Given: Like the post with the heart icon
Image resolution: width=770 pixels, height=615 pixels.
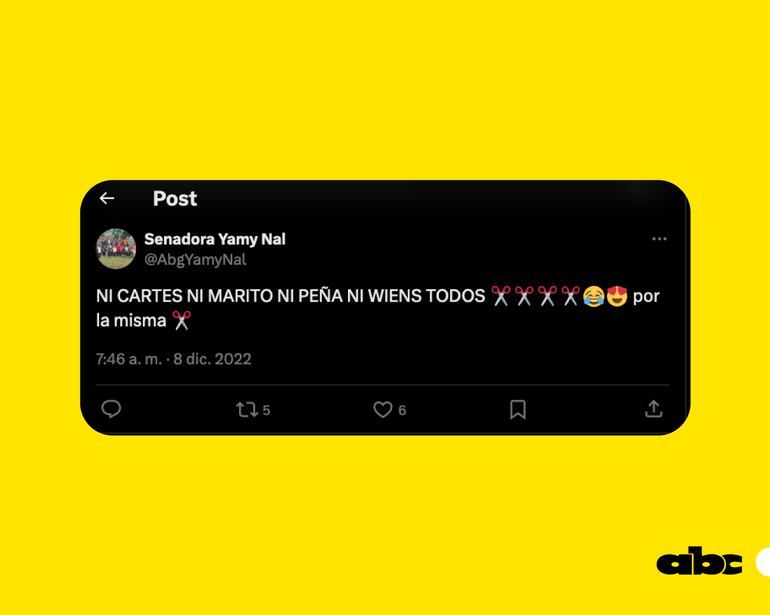Looking at the screenshot, I should click(383, 410).
